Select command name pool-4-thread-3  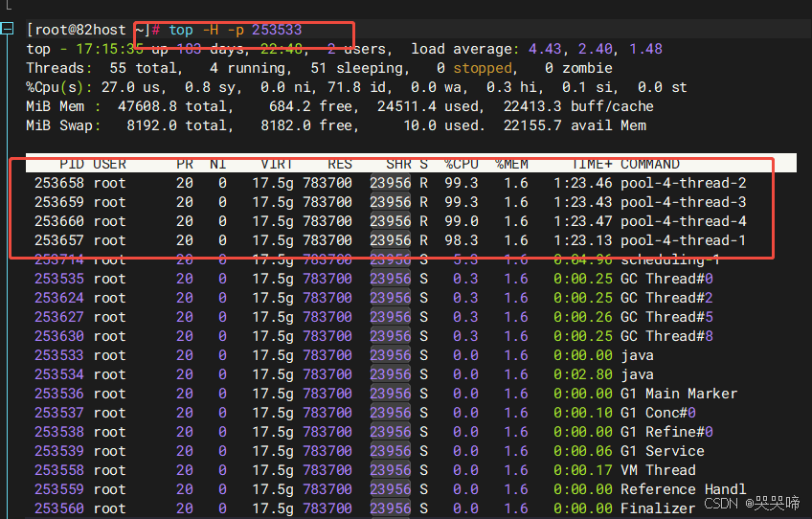(684, 202)
